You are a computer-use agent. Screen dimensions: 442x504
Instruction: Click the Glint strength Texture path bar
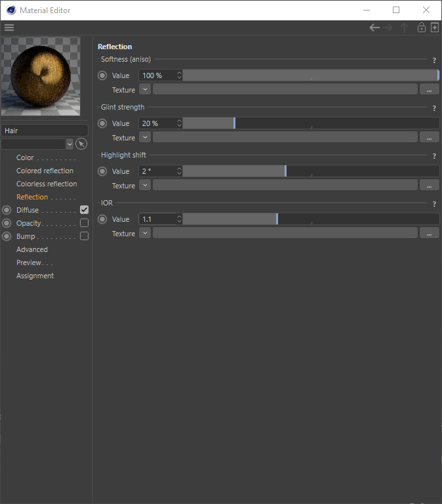click(285, 137)
